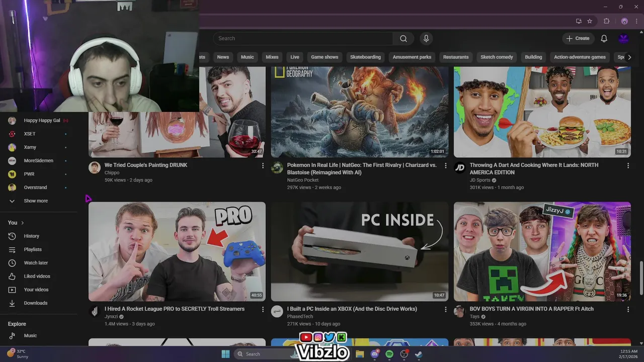Open the Chrome profile avatar
644x362 pixels.
(624, 21)
